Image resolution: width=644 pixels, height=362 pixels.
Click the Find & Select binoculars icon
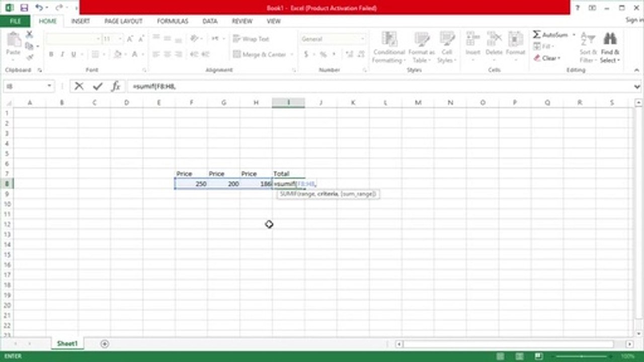coord(610,39)
